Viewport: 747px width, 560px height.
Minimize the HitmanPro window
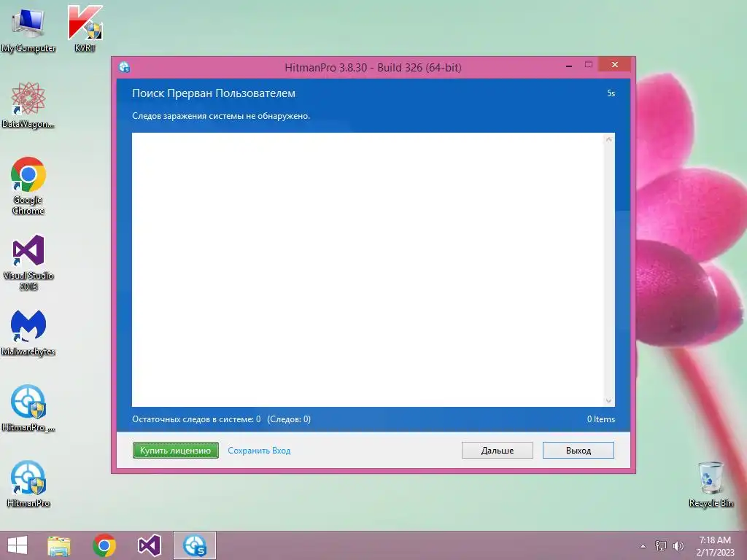(569, 66)
